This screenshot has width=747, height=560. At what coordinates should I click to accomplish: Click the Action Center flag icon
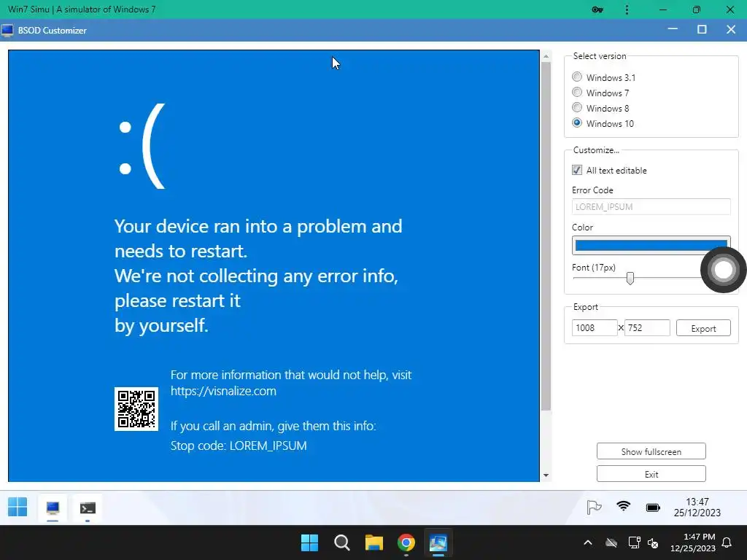tap(594, 507)
